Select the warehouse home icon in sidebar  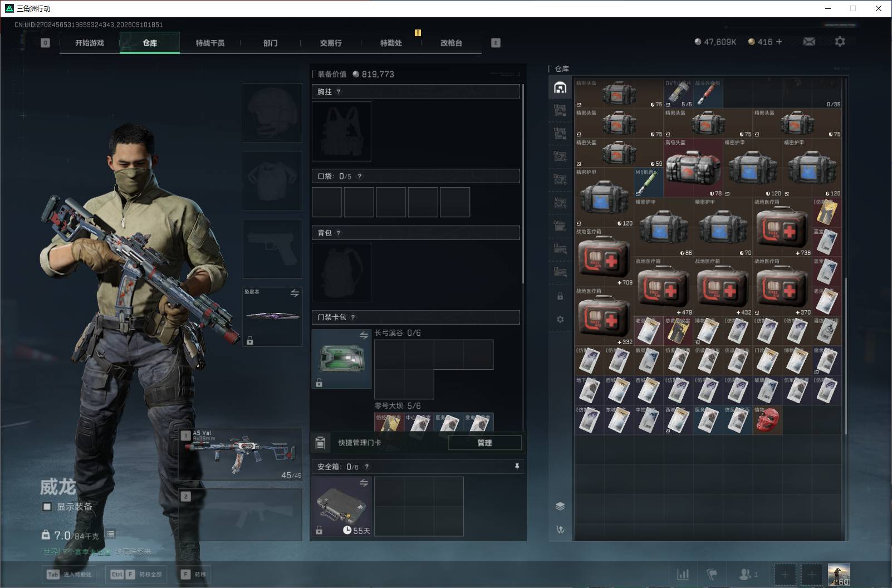click(x=560, y=88)
